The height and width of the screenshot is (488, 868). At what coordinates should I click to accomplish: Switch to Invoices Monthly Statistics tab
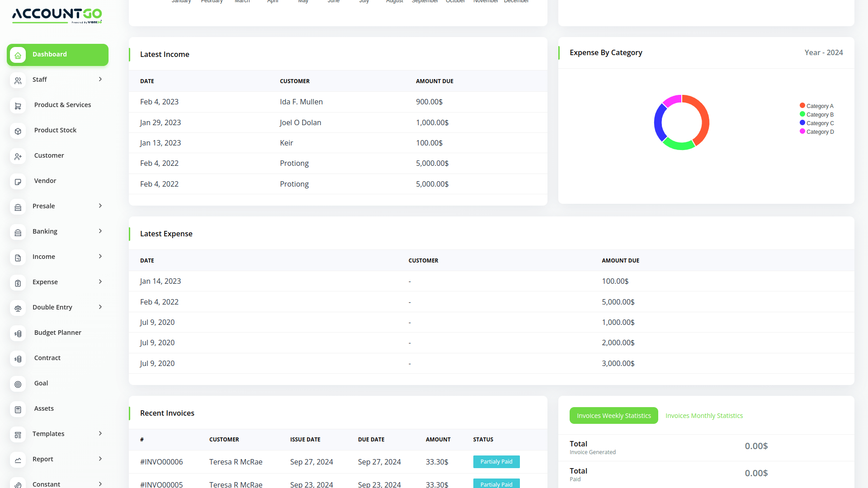pyautogui.click(x=704, y=416)
